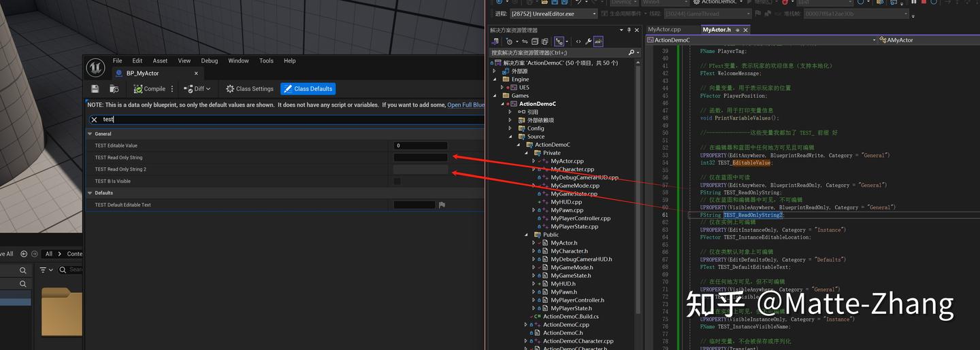Go back in Content Browser history
The height and width of the screenshot is (350, 980).
click(24, 253)
